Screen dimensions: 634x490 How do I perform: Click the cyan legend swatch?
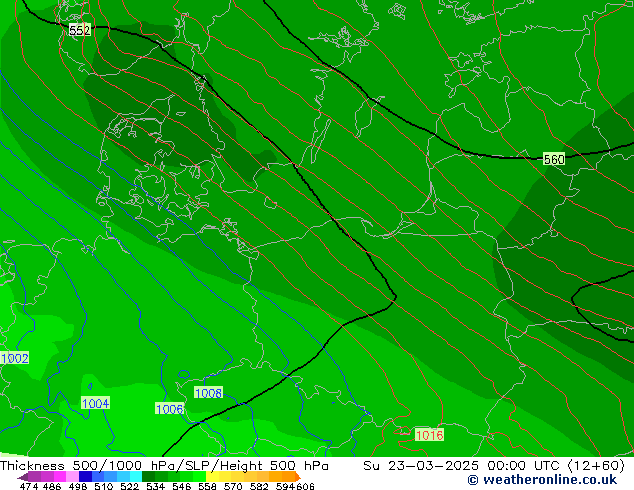136,476
